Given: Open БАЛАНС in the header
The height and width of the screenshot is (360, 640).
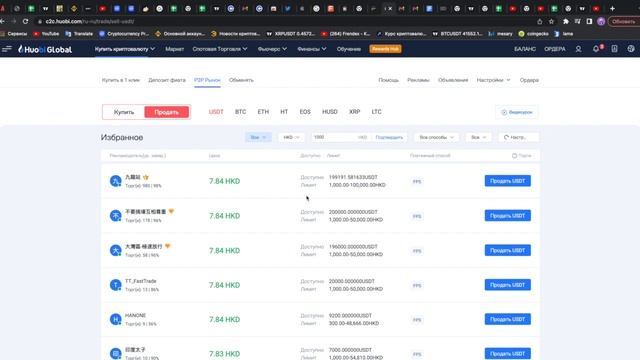Looking at the screenshot, I should click(525, 49).
